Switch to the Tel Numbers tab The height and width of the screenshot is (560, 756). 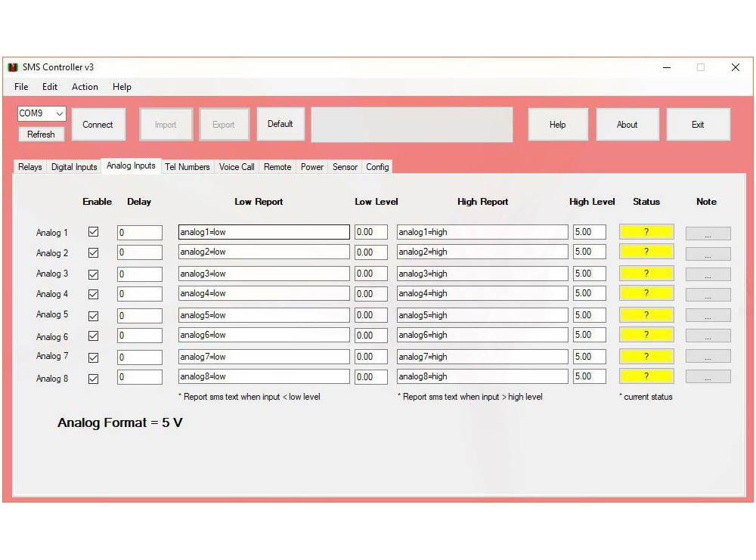tap(187, 167)
